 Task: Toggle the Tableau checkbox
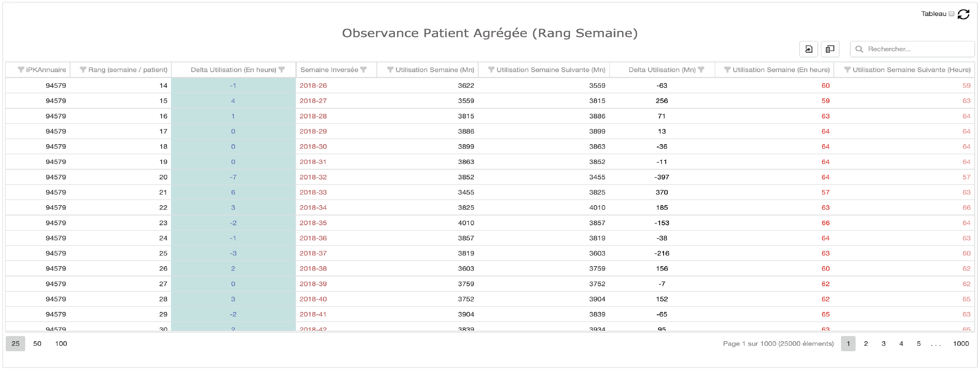pyautogui.click(x=951, y=14)
